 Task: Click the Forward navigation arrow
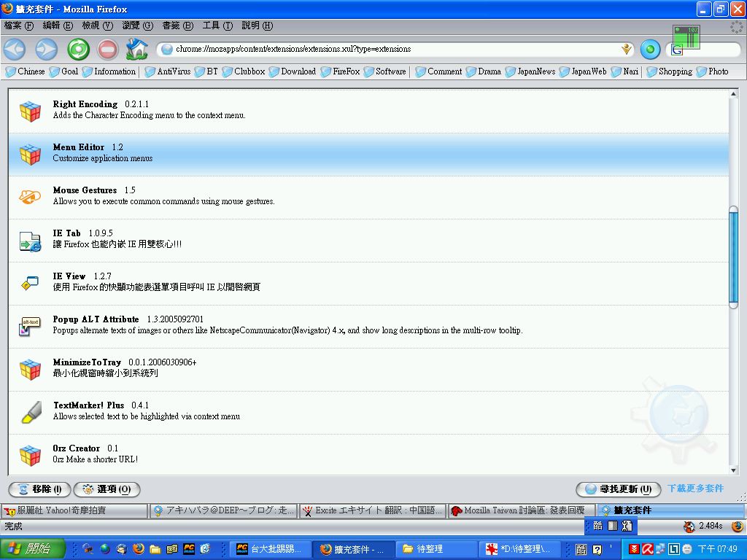(x=46, y=49)
